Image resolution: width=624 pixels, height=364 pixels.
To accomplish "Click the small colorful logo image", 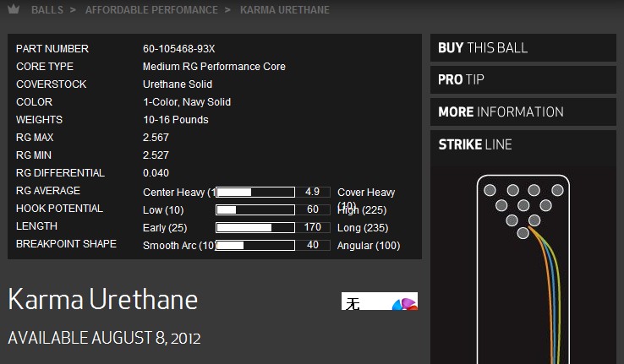I will click(380, 302).
